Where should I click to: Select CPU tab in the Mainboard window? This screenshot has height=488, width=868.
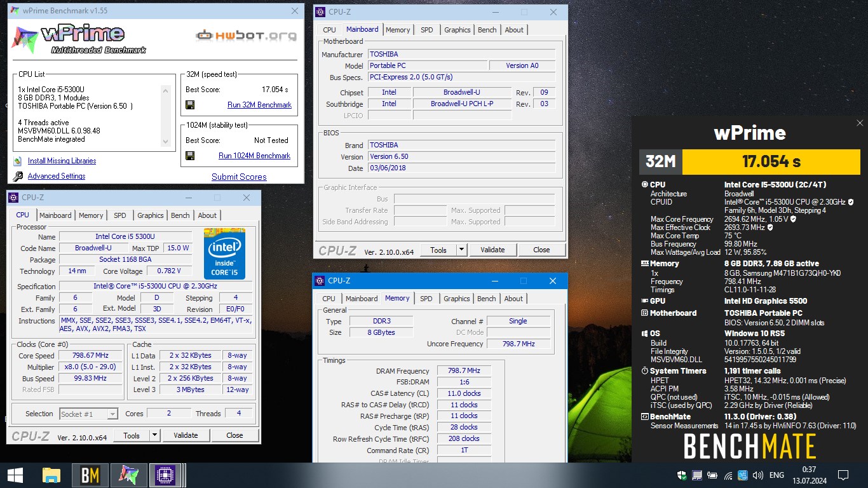(x=329, y=30)
